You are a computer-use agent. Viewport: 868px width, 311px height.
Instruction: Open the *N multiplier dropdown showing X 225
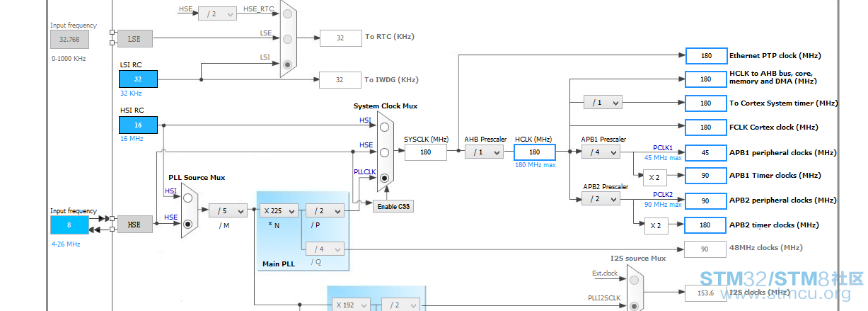[278, 210]
